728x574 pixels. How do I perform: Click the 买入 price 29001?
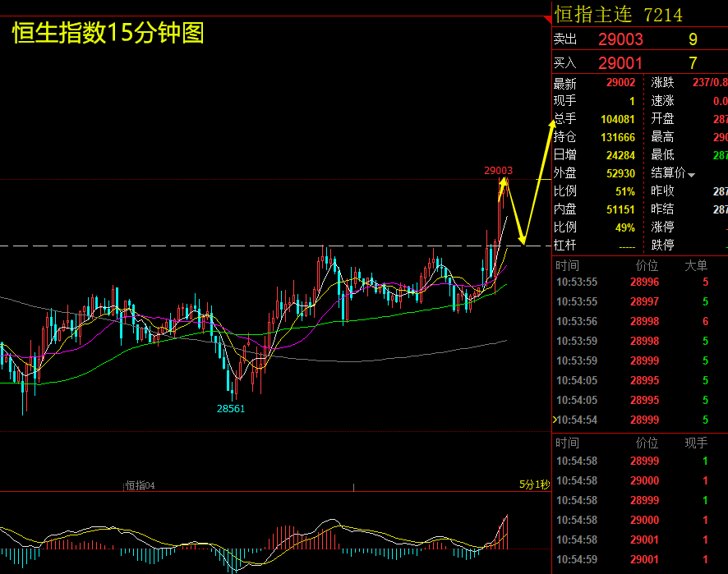[x=620, y=63]
